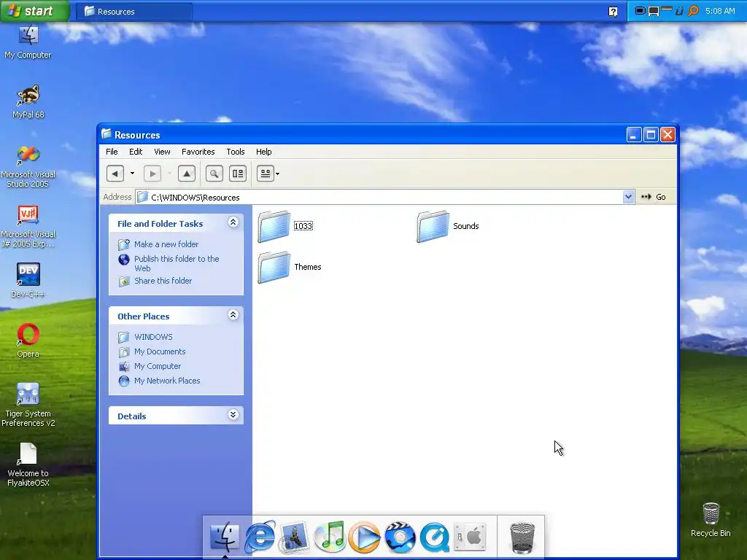Select the Sounds folder icon
This screenshot has width=747, height=560.
433,226
